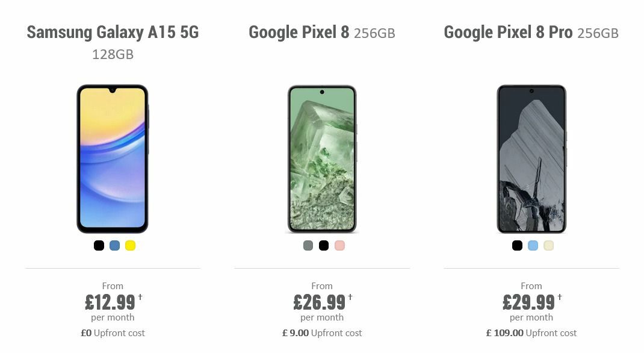
Task: Click the Pixel 8 Pro phone image
Action: [531, 160]
